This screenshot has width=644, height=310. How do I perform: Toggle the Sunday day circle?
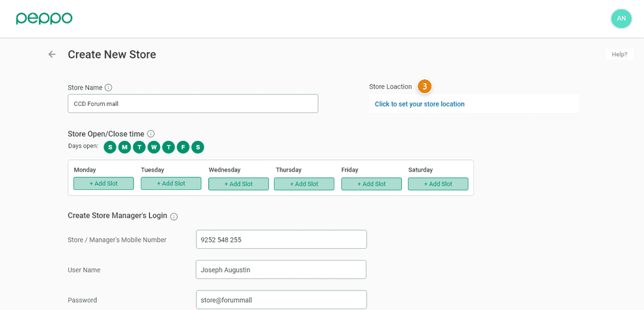(x=110, y=147)
